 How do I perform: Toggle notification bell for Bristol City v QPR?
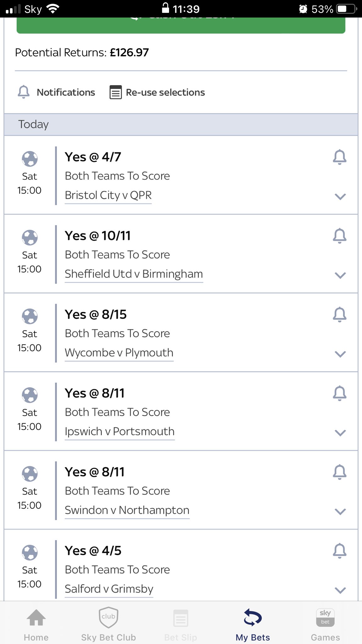tap(339, 157)
